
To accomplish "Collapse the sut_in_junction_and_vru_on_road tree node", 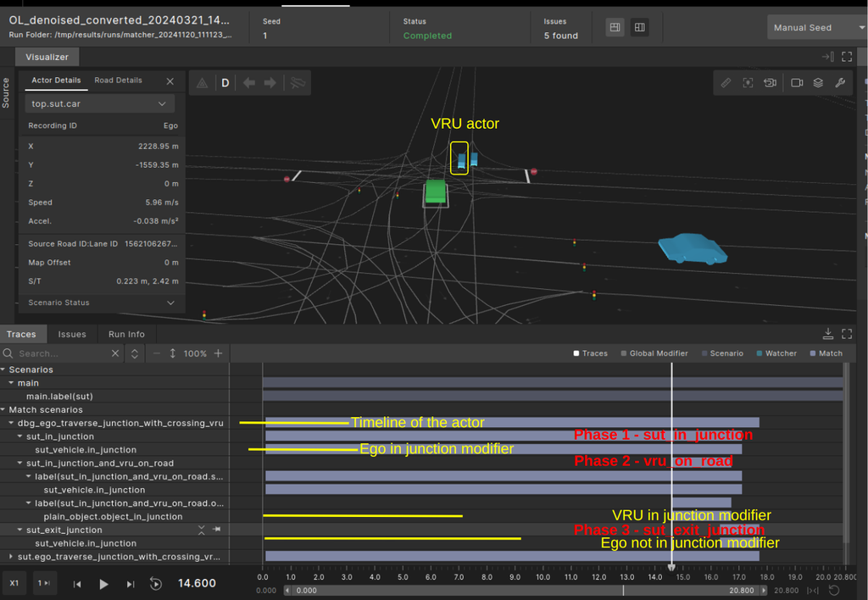I will click(x=20, y=464).
